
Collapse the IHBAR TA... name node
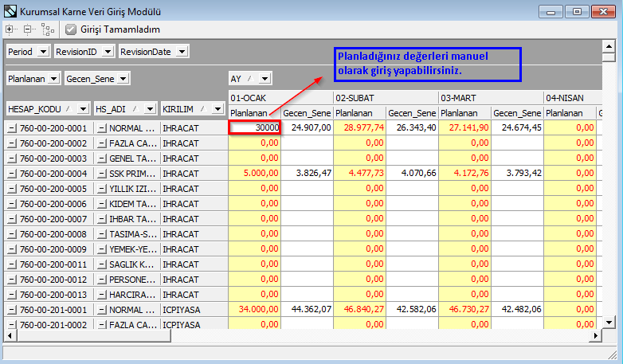click(102, 219)
